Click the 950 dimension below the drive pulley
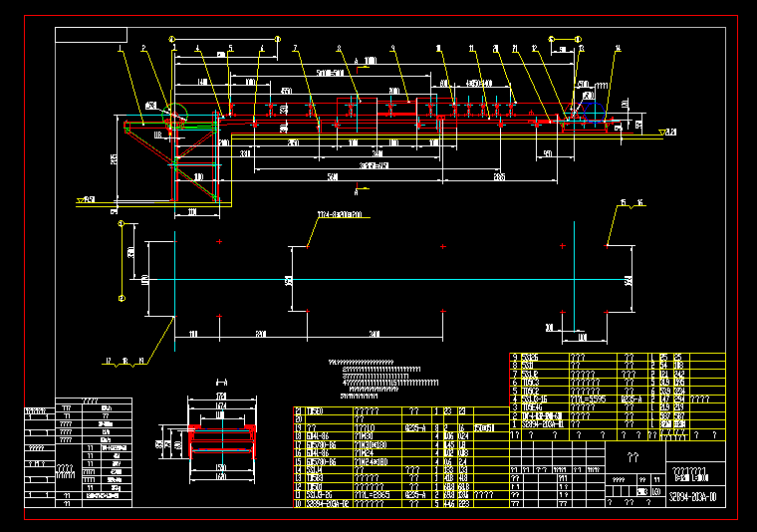Screen dimensions: 757x532 tap(548, 153)
